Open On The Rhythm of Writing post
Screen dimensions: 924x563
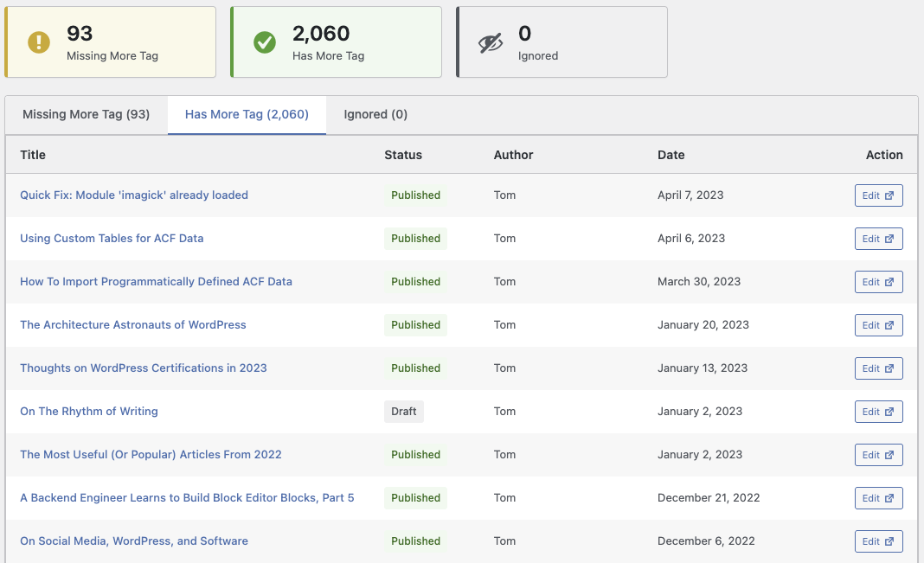pyautogui.click(x=88, y=412)
